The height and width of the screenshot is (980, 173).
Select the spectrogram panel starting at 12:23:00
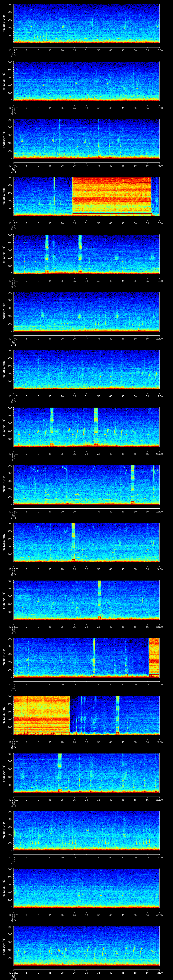click(x=86, y=542)
